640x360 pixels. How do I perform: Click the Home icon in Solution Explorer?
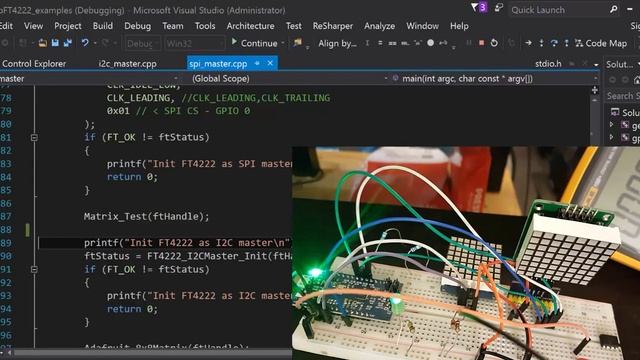point(637,80)
